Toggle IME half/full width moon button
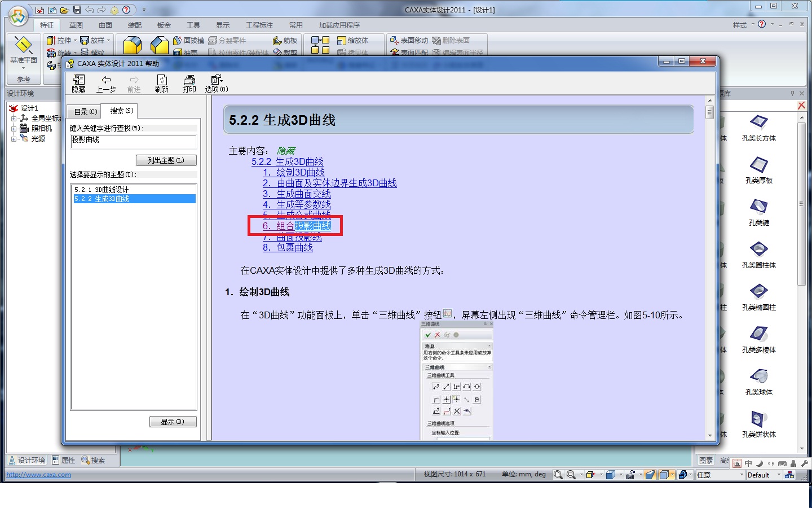The width and height of the screenshot is (812, 508). point(759,463)
